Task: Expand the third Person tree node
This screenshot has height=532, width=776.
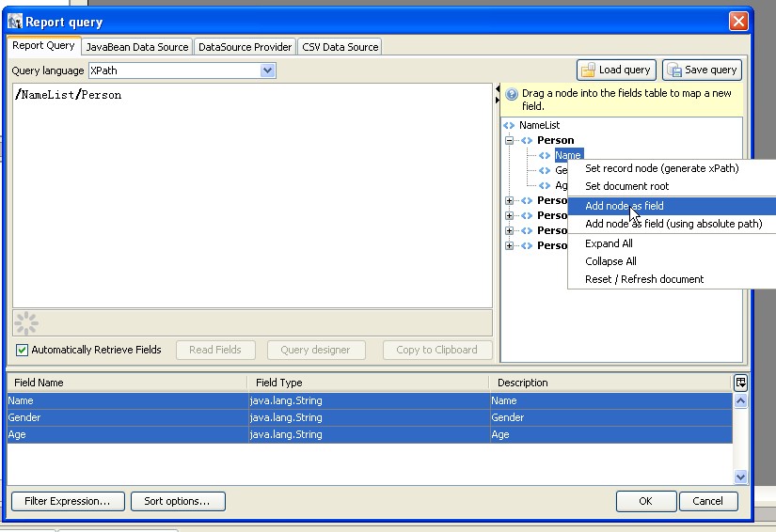Action: coord(509,215)
